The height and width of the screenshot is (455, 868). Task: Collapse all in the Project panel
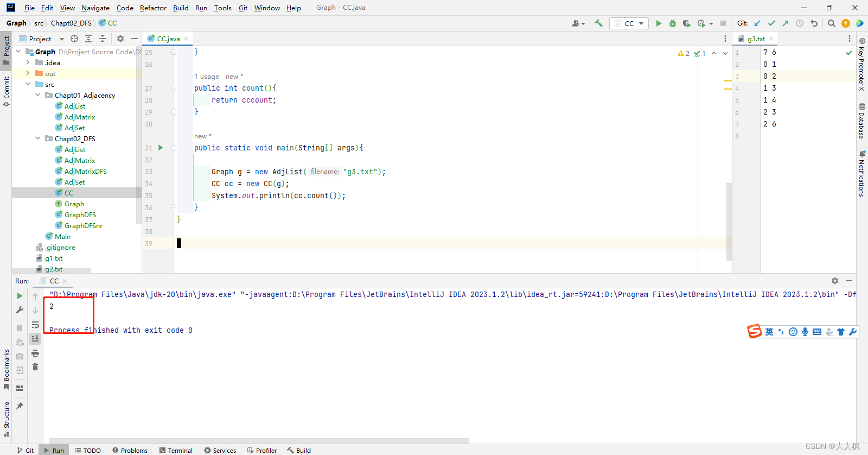tap(103, 39)
